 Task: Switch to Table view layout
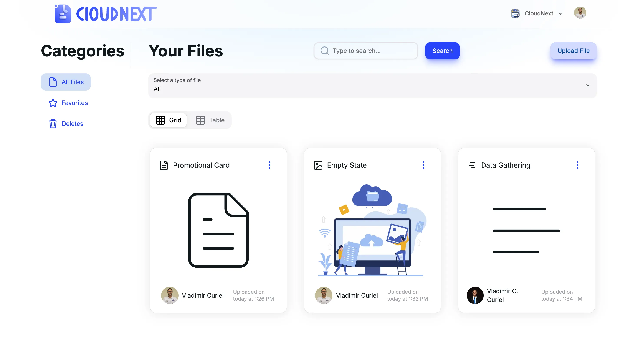click(x=210, y=120)
